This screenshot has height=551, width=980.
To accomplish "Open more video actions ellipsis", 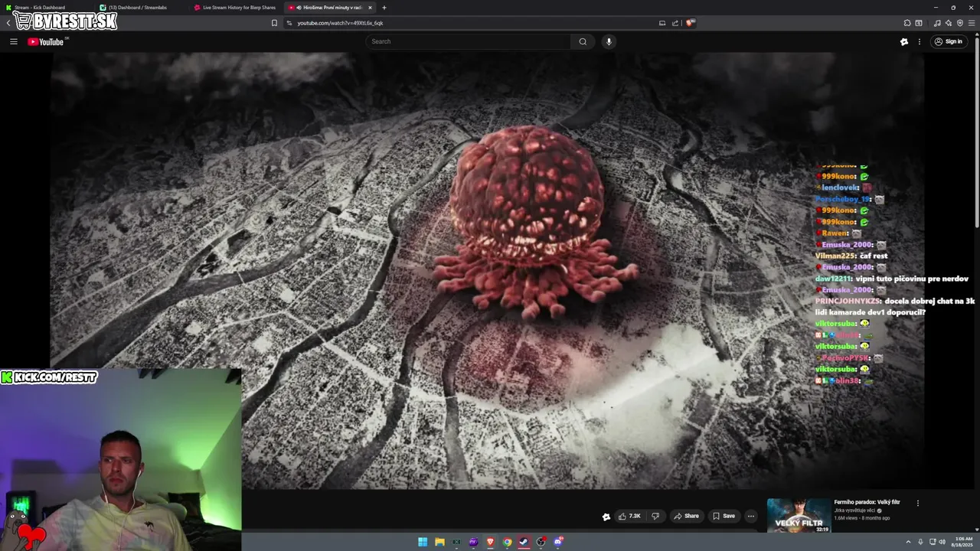I will tap(751, 516).
